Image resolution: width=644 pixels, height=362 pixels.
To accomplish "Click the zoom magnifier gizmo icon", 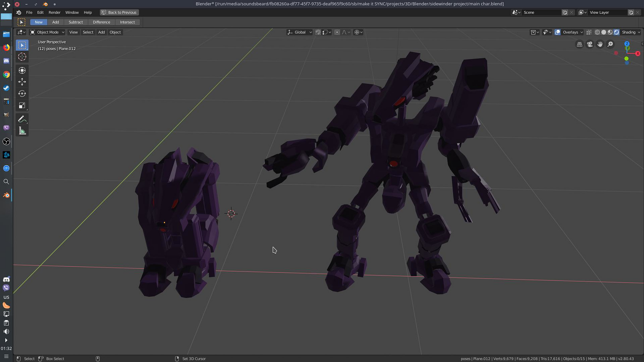I will pos(611,44).
